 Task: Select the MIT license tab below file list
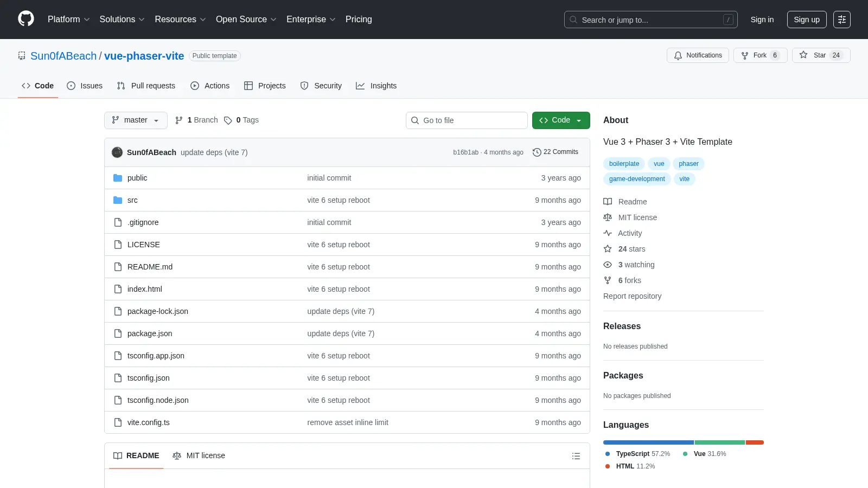(199, 455)
